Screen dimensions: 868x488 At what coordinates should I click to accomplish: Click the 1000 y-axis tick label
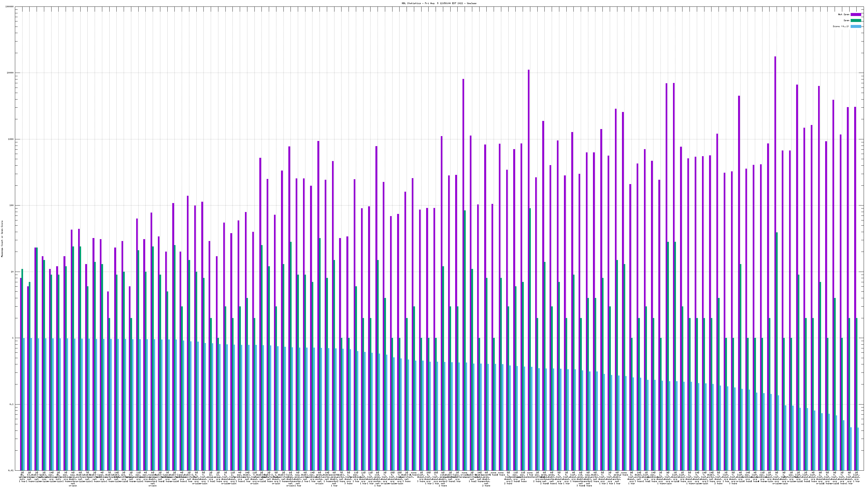[x=11, y=139]
